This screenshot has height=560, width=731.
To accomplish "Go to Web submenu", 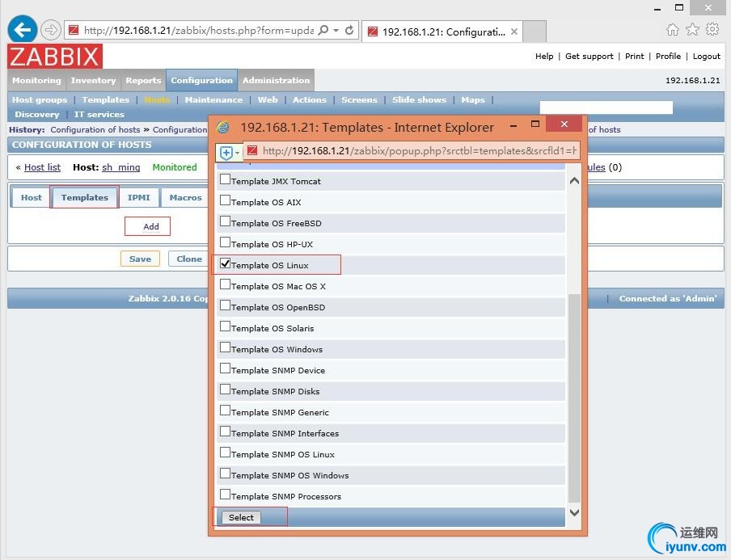I will pos(268,99).
